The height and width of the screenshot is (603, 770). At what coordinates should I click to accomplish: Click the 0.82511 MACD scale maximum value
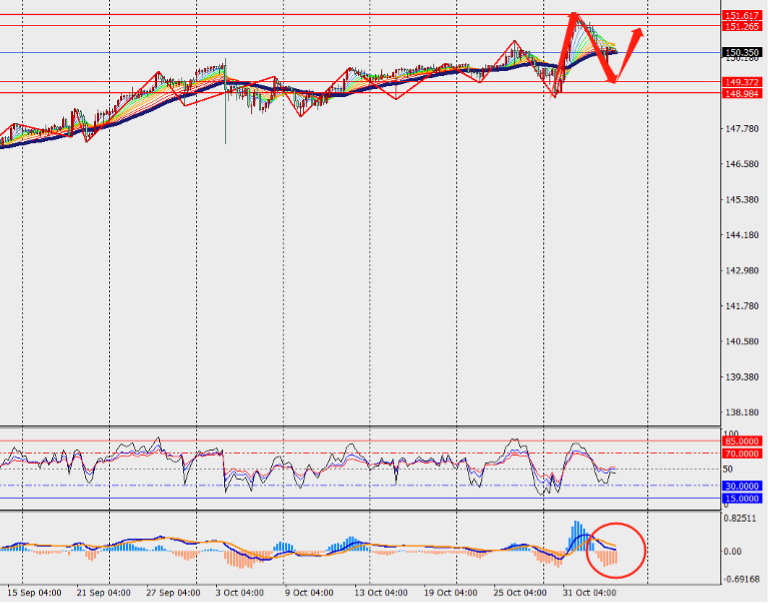click(742, 519)
